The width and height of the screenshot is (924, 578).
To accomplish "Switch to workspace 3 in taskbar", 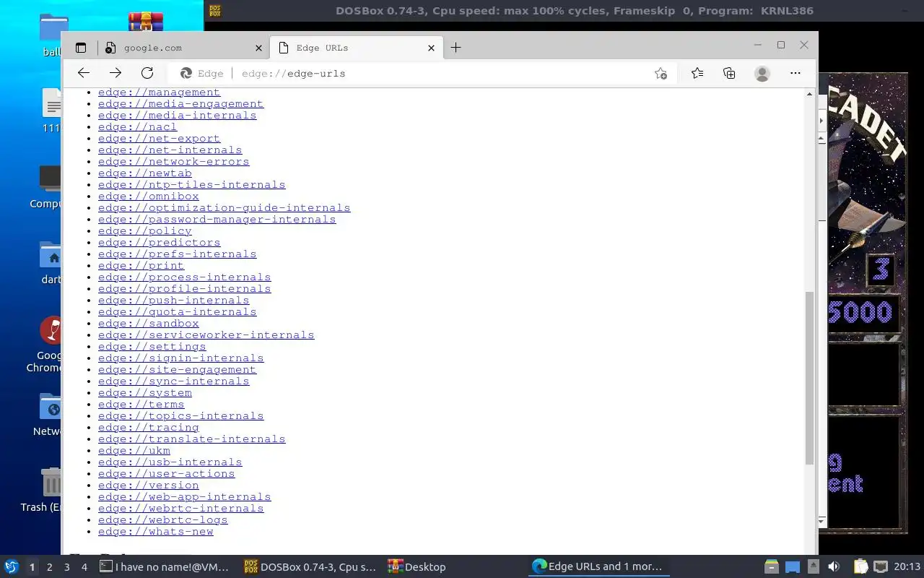I will [66, 567].
